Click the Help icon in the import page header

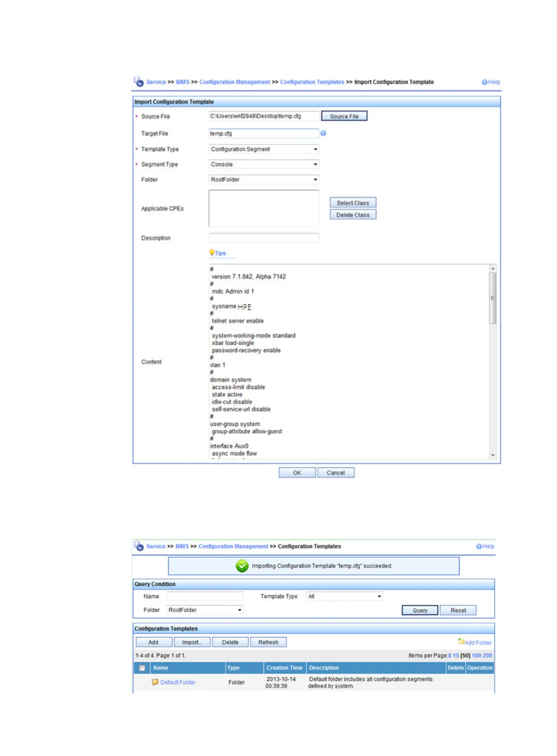[485, 82]
